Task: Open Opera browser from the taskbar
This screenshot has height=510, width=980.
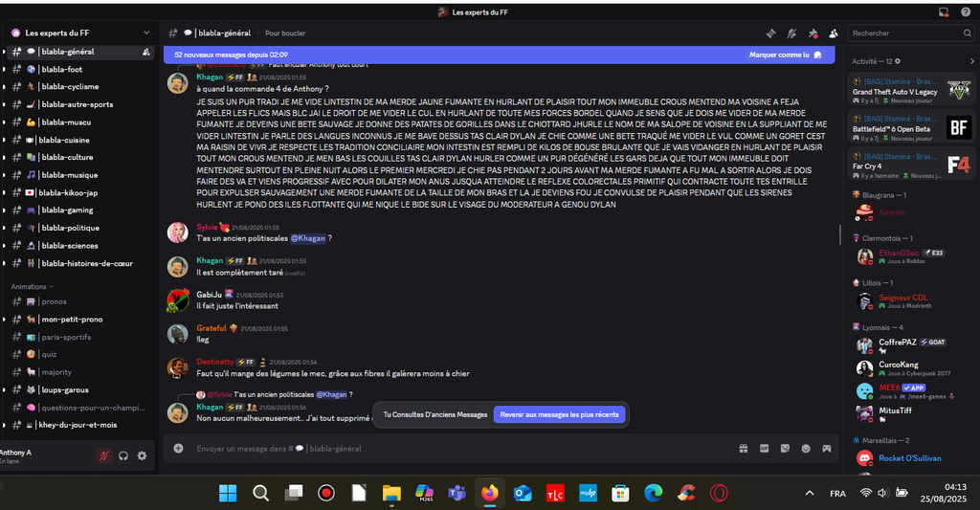Action: (x=719, y=493)
